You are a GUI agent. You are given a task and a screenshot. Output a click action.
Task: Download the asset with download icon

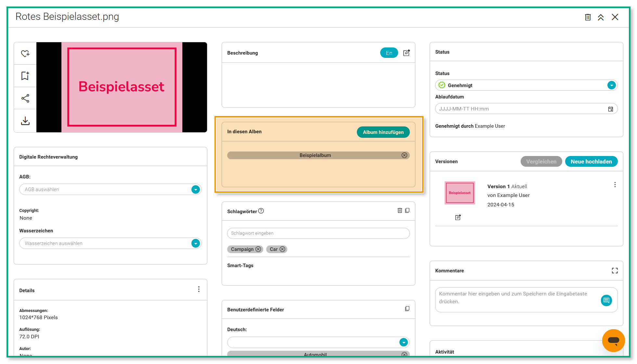tap(25, 121)
